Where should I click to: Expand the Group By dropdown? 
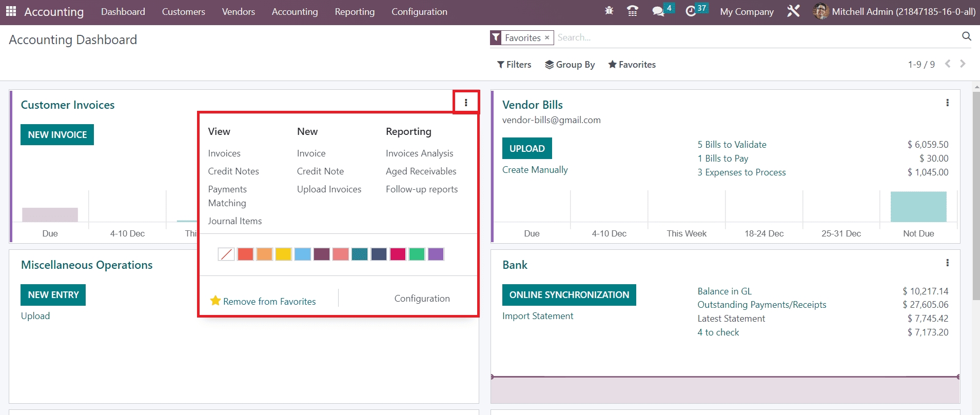(570, 65)
